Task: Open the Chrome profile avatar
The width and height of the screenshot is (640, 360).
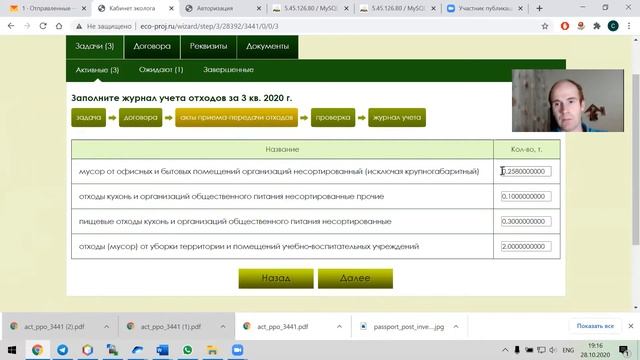Action: (x=613, y=26)
